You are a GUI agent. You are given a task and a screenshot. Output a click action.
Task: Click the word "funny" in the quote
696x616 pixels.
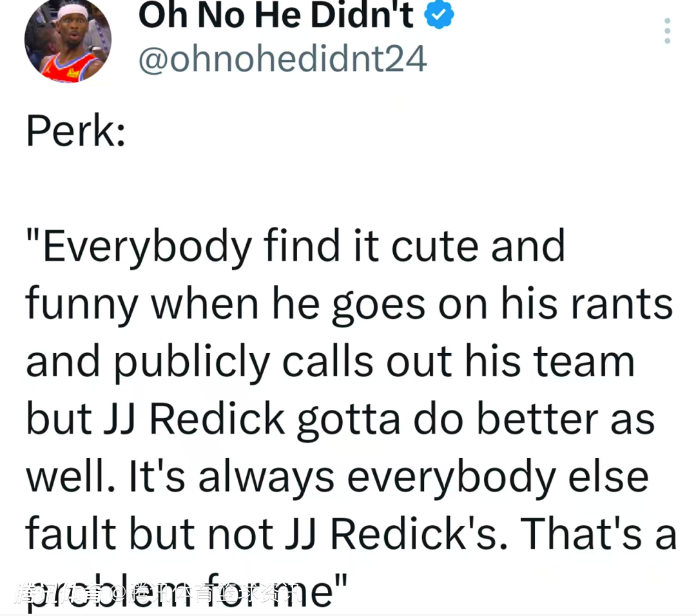(82, 306)
